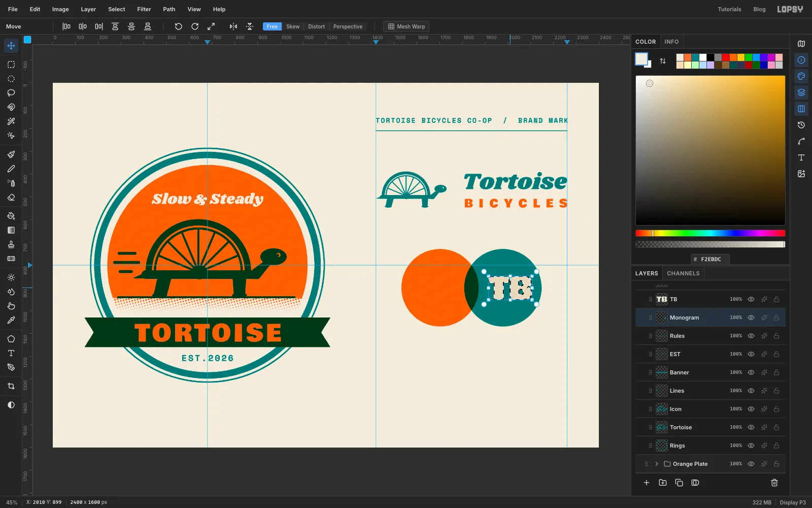Select the Move tool in the toolbox
The image size is (812, 508).
[x=11, y=46]
